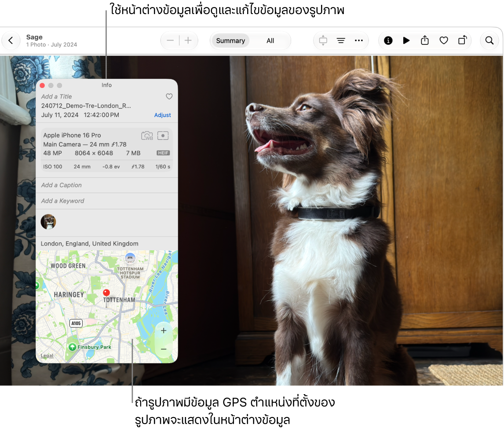Click the Tottenham Hotspur Stadium map marker
This screenshot has width=504, height=432.
coord(130,257)
